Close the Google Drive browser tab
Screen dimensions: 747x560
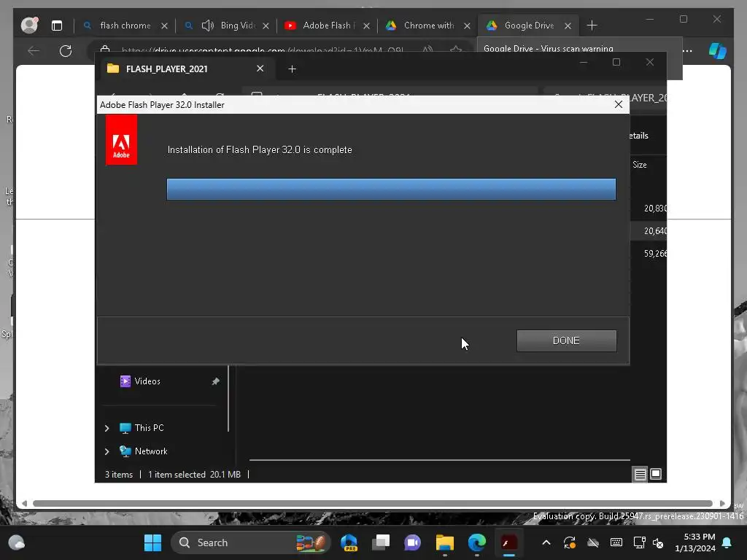(568, 26)
